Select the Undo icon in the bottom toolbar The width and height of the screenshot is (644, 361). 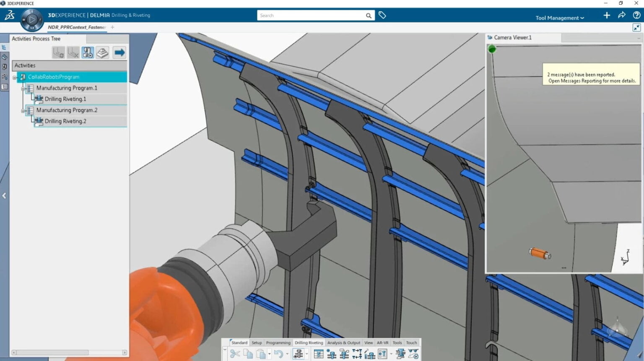[279, 354]
